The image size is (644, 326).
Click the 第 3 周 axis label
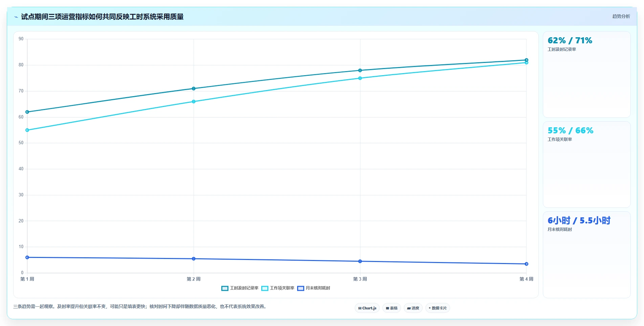pos(360,279)
